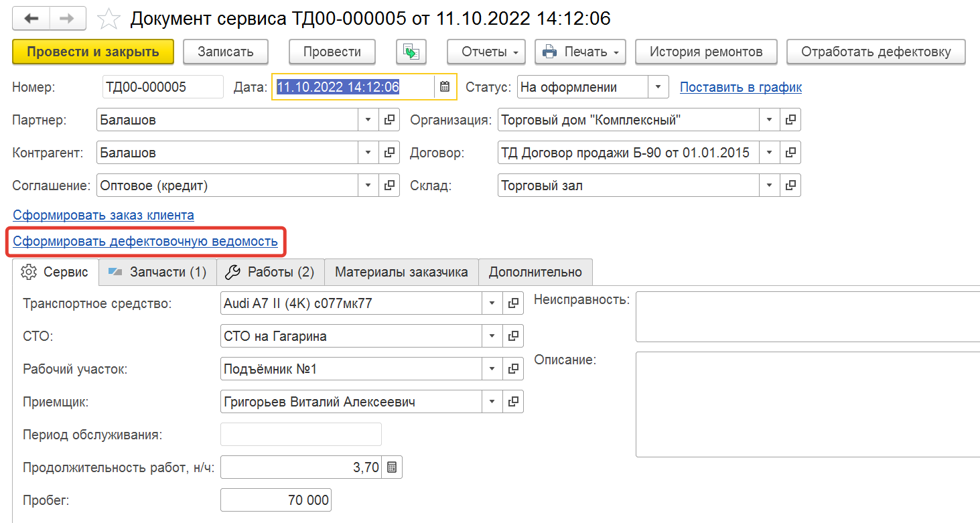Expand the Организация dropdown arrow
Viewport: 980px width, 523px height.
pyautogui.click(x=770, y=120)
